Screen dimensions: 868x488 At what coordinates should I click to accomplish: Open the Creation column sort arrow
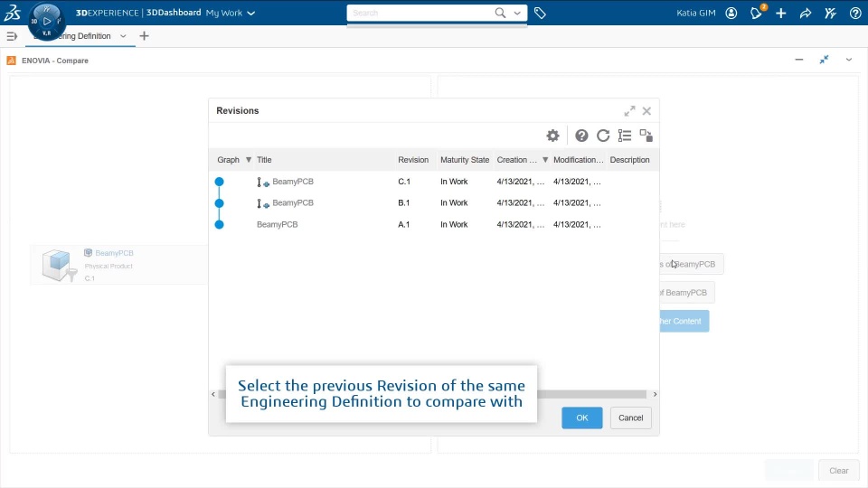click(x=545, y=160)
